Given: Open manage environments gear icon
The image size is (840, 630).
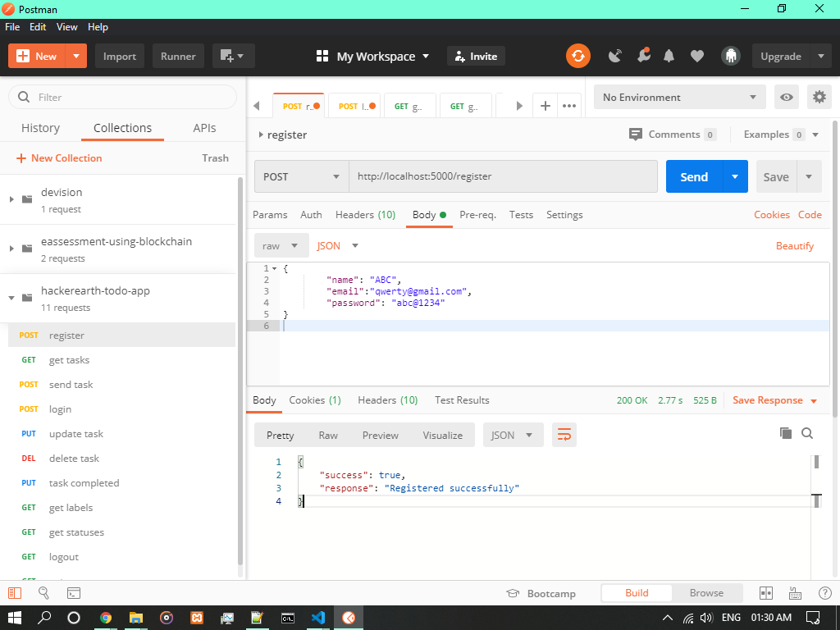Looking at the screenshot, I should [819, 97].
